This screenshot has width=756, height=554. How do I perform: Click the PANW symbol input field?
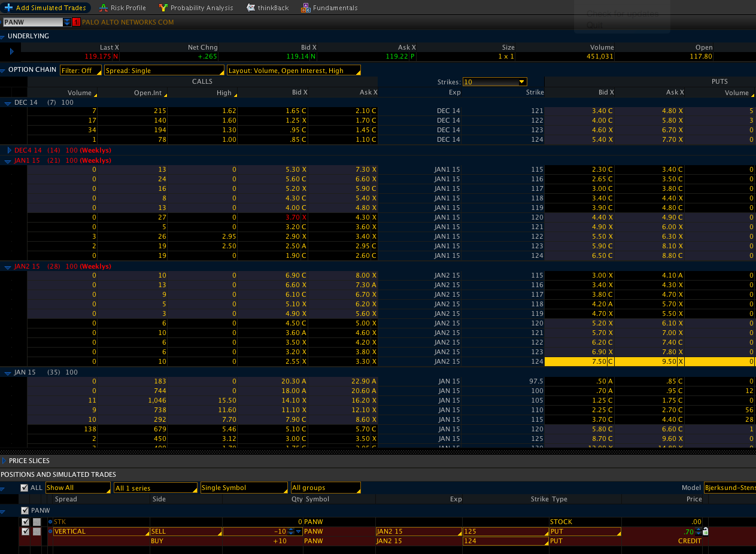coord(32,22)
